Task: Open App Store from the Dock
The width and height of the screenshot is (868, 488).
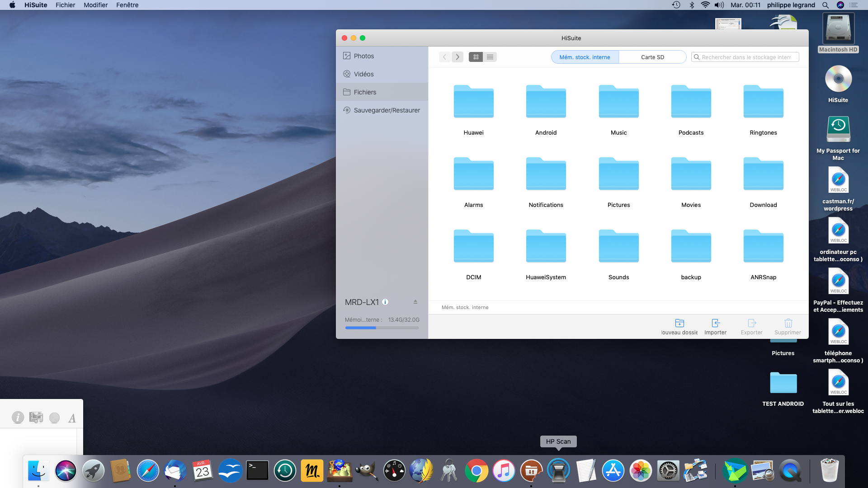Action: pyautogui.click(x=613, y=471)
